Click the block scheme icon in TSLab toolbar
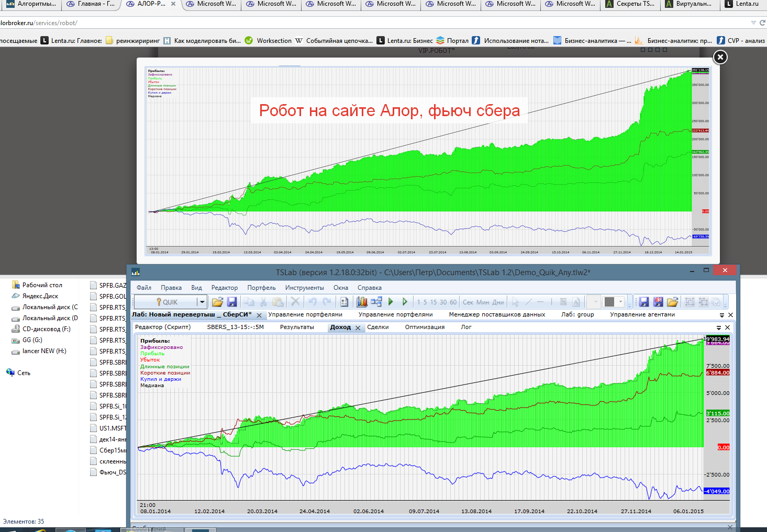767x532 pixels. (376, 302)
